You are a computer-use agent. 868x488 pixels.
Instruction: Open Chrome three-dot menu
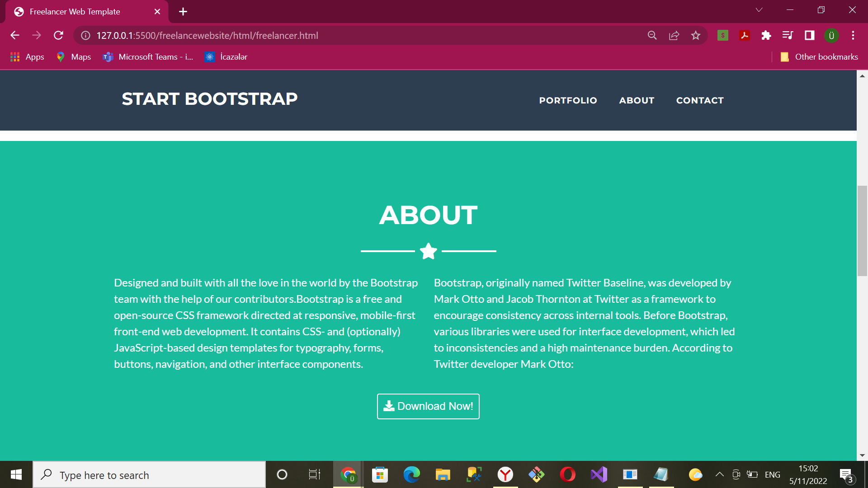click(853, 35)
